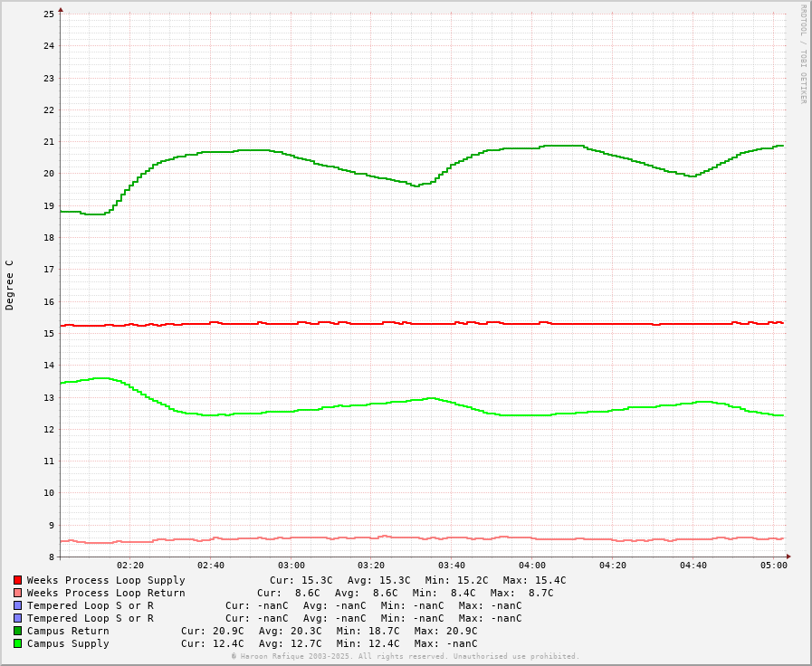Click the 15 label on the temperature axis
Screen dimensions: 812x666
coord(49,334)
